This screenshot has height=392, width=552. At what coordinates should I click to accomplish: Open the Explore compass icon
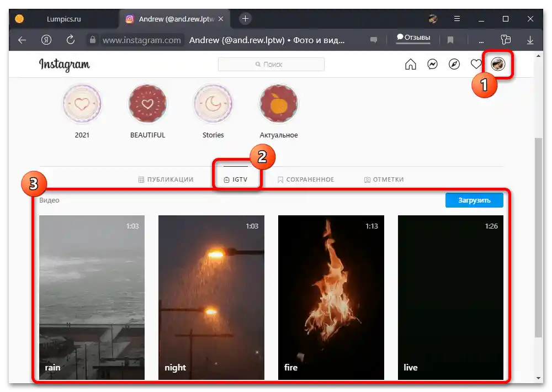(454, 64)
